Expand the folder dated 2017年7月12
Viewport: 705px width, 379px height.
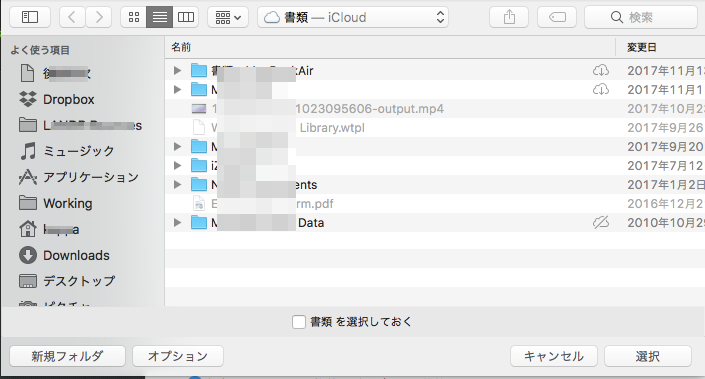click(177, 165)
